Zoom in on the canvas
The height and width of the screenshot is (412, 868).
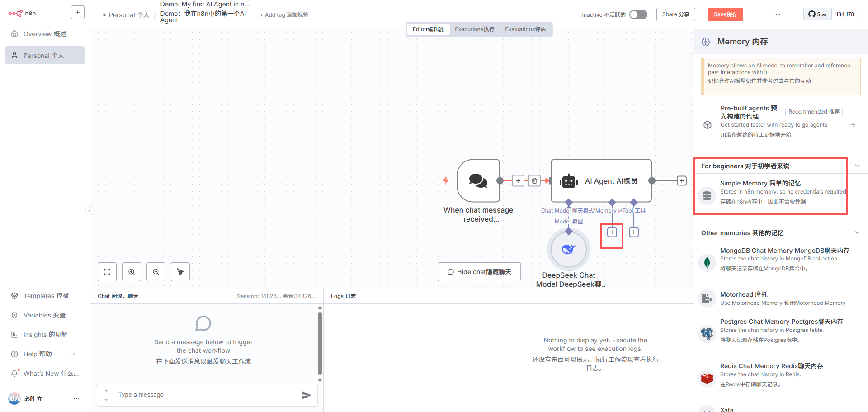tap(132, 272)
